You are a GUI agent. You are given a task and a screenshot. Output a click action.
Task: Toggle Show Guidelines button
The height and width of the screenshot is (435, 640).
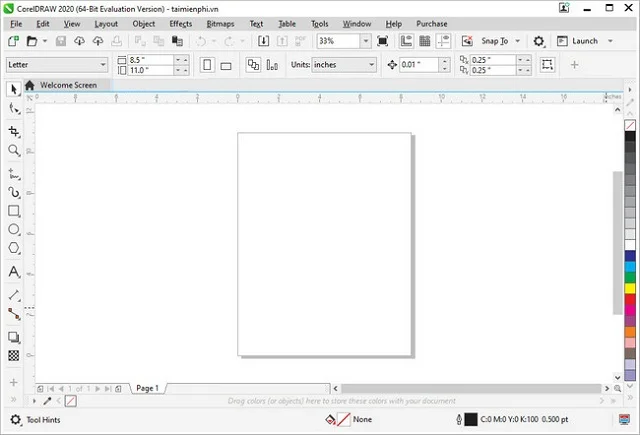tap(443, 41)
